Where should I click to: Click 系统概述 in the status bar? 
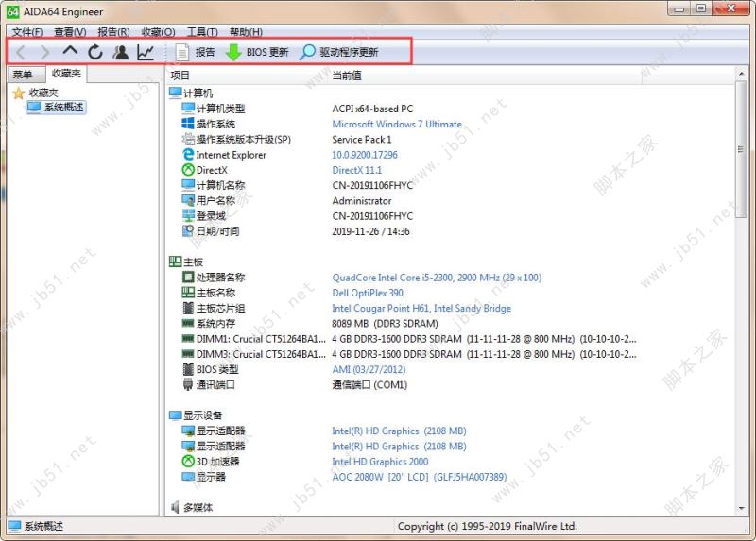coord(43,526)
